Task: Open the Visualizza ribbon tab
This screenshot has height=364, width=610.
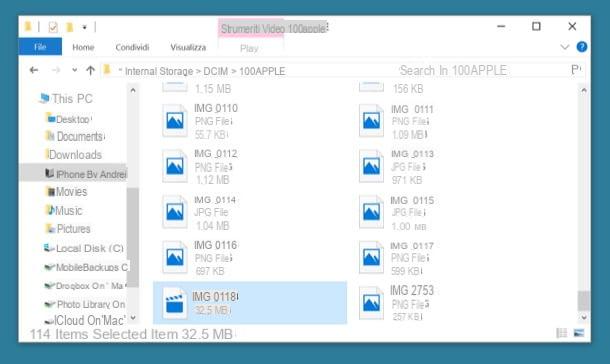Action: 188,47
